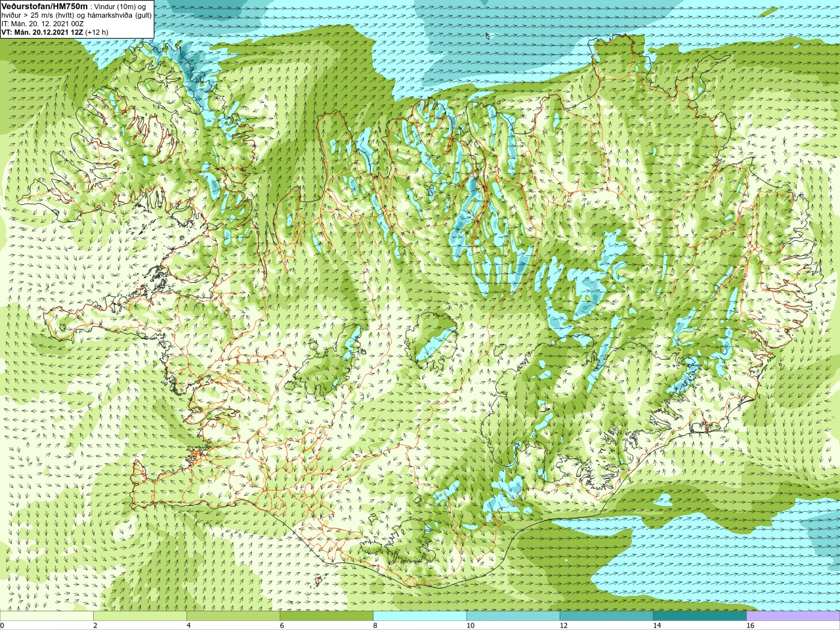Click the medium teal 12–14 m/s legend swatch

pyautogui.click(x=606, y=616)
